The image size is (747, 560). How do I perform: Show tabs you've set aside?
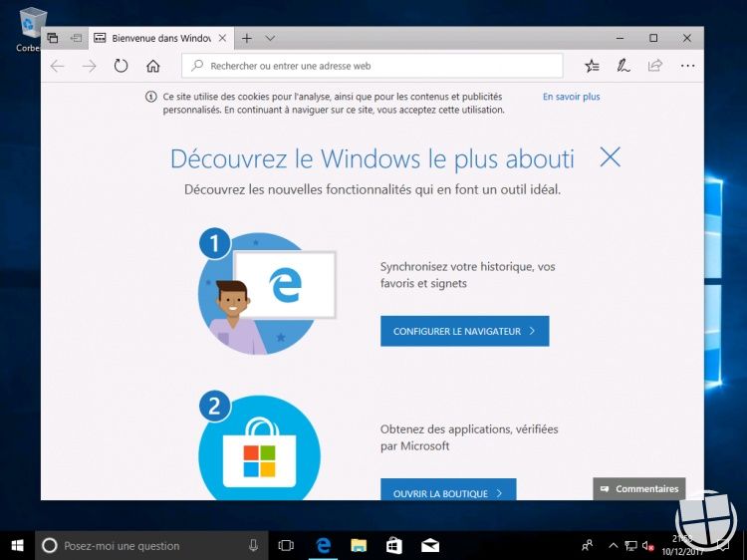point(54,38)
